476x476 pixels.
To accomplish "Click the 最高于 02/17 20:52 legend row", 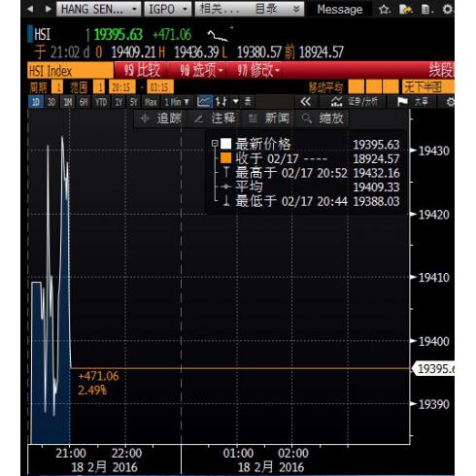I will click(311, 173).
